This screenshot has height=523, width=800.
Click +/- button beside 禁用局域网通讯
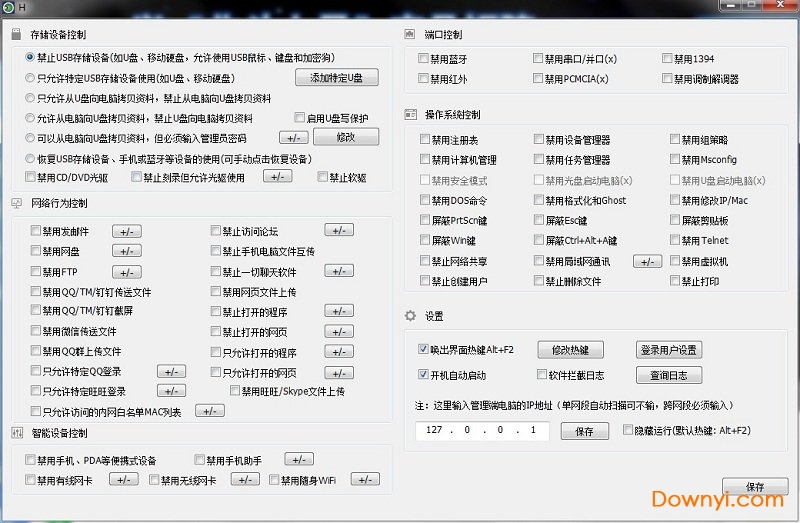(x=647, y=262)
